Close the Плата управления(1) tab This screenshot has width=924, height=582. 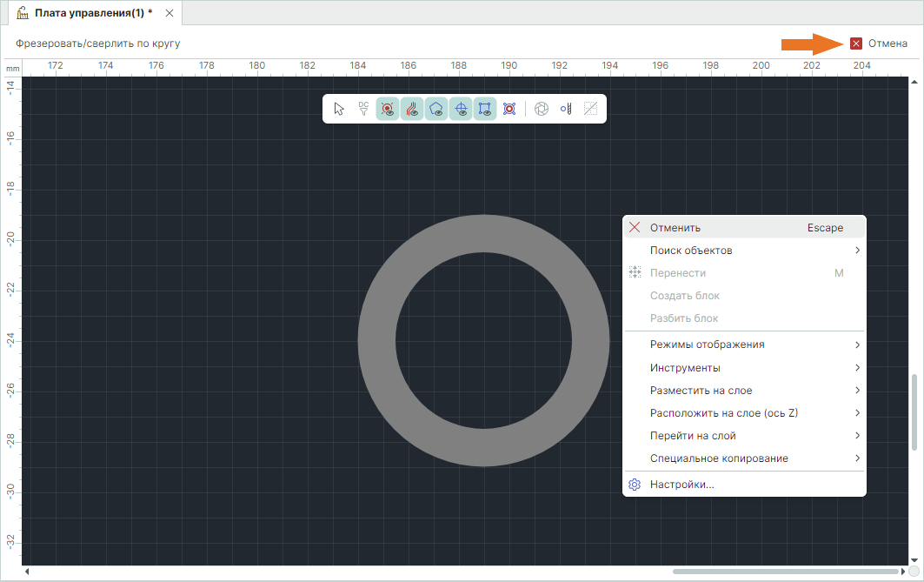(x=170, y=13)
